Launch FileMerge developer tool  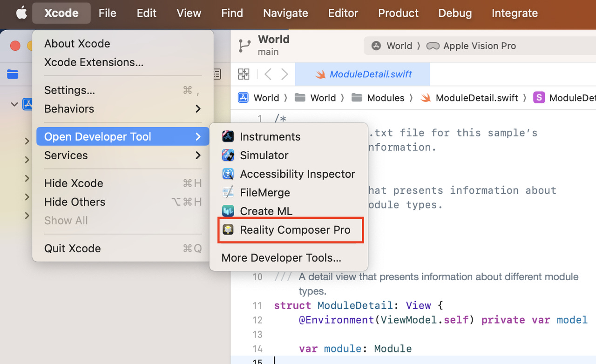288,192
